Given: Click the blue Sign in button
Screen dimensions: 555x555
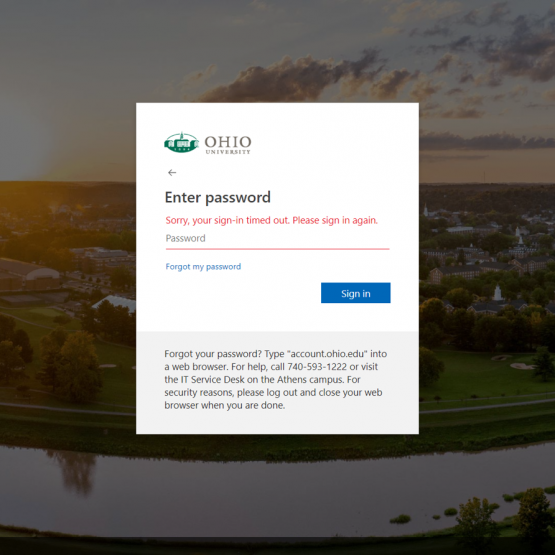Looking at the screenshot, I should tap(355, 293).
